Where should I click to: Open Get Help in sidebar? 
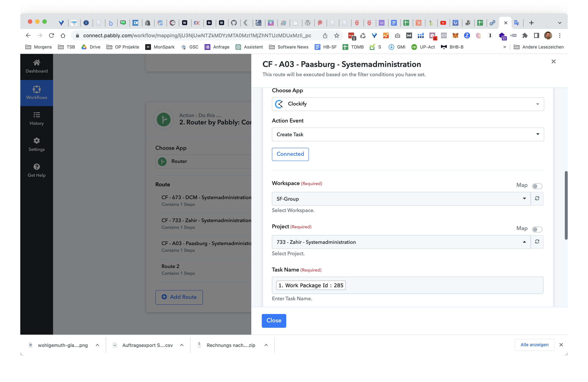point(37,171)
